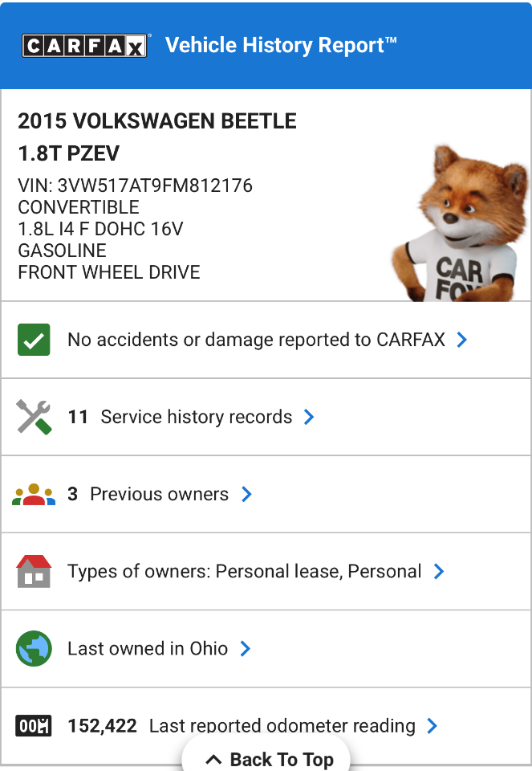Open types of owners chevron arrow
Viewport: 532px width, 771px height.
[439, 571]
